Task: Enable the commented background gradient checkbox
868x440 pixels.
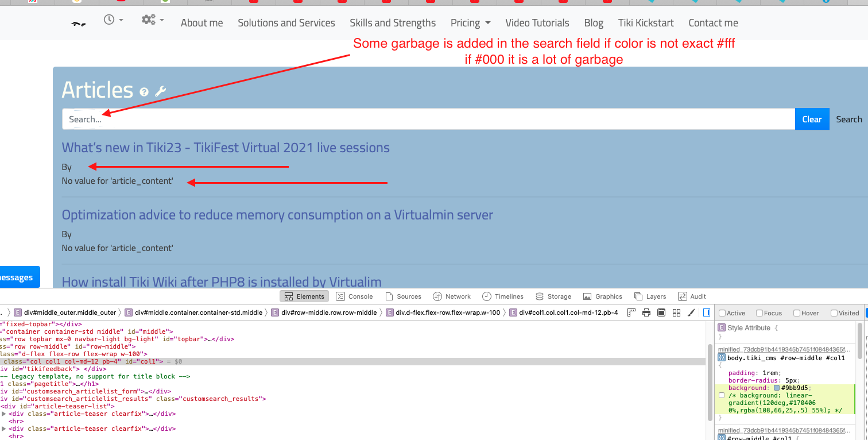Action: point(722,395)
